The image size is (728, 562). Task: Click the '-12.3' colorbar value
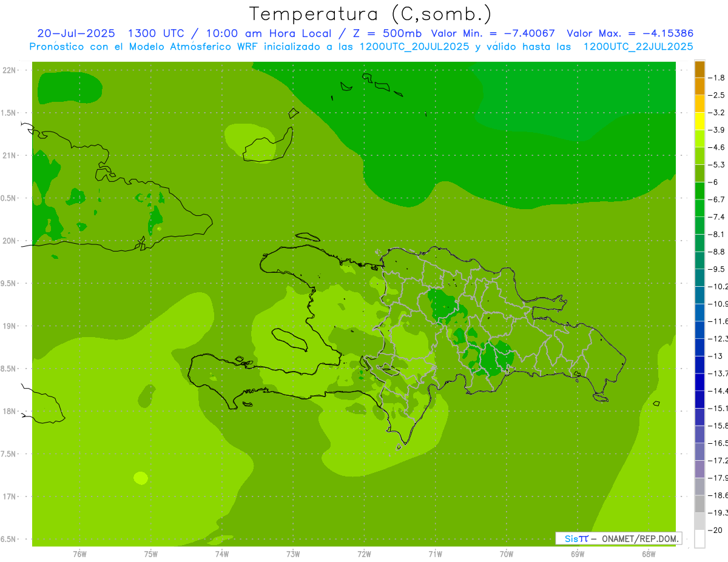(718, 338)
